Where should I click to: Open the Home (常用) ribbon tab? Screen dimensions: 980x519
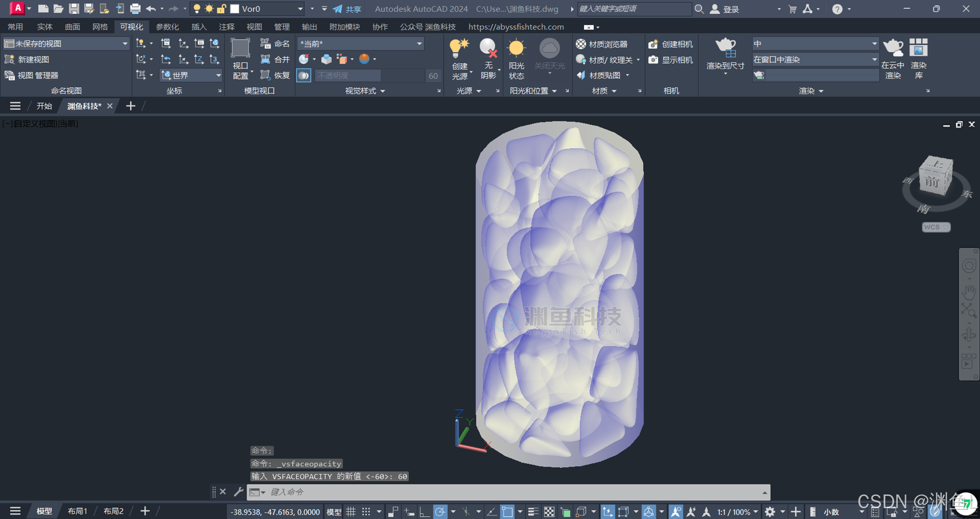point(15,27)
